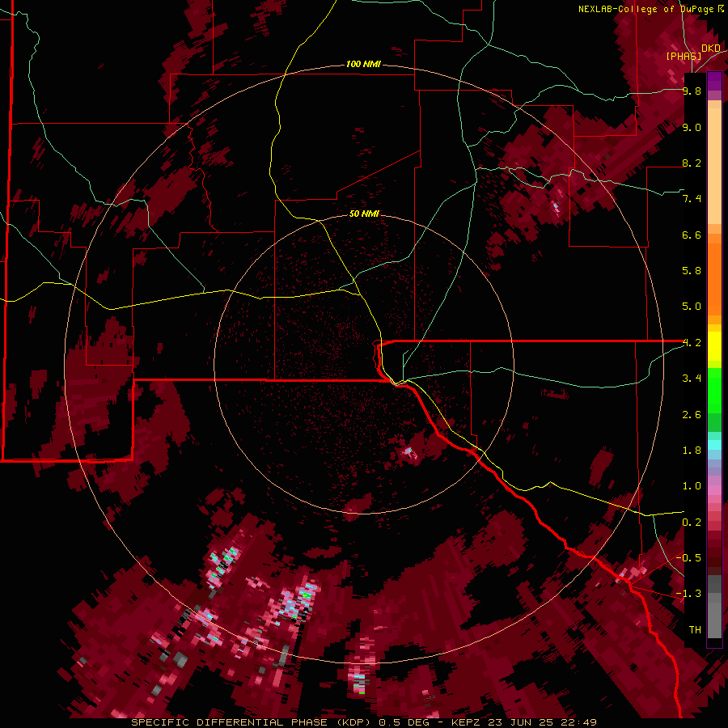
Task: Click the 7.4 scale value
Action: coord(692,199)
